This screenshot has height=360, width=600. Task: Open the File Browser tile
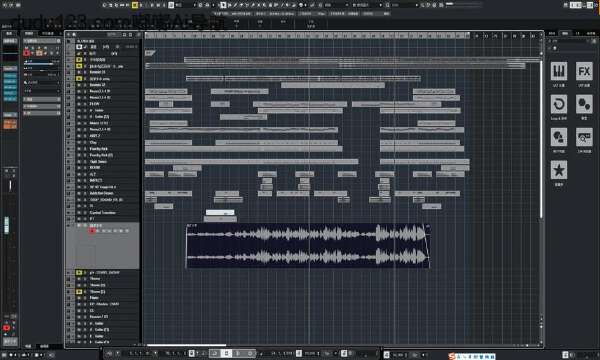(x=584, y=137)
